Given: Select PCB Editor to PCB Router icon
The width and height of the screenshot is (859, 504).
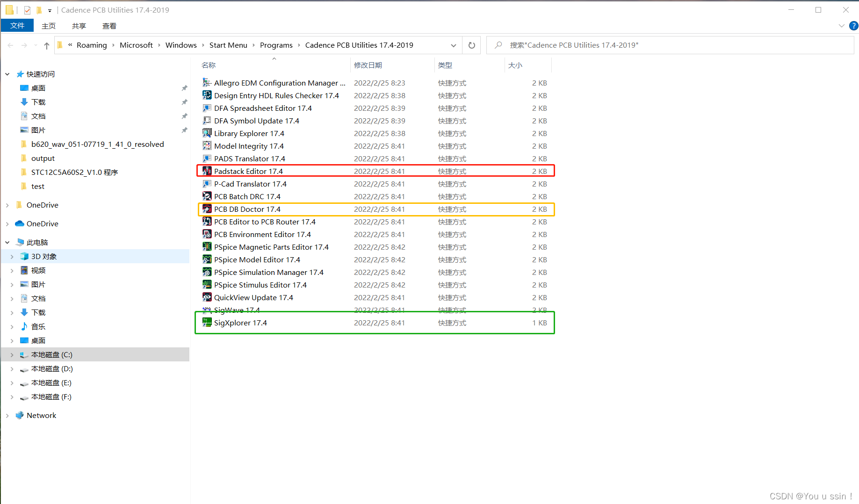Looking at the screenshot, I should 207,222.
